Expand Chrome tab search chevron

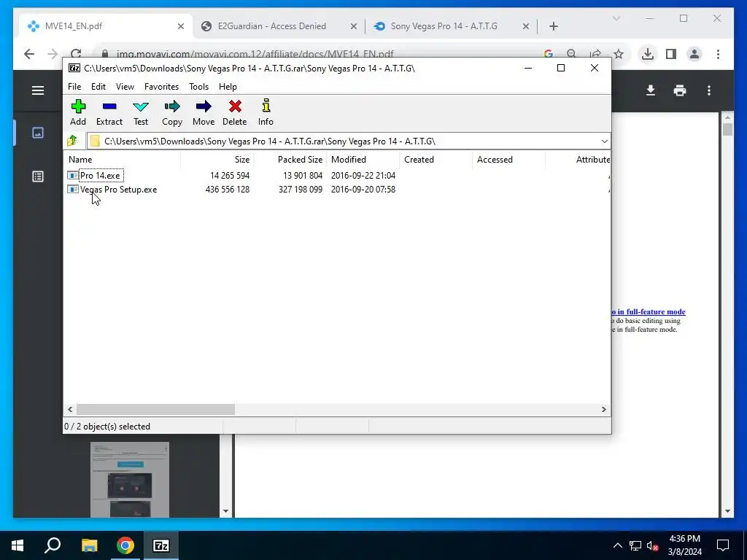(x=616, y=18)
